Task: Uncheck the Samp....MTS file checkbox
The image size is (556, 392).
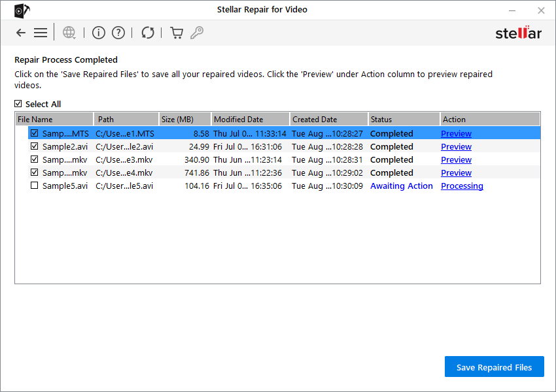Action: [x=35, y=133]
